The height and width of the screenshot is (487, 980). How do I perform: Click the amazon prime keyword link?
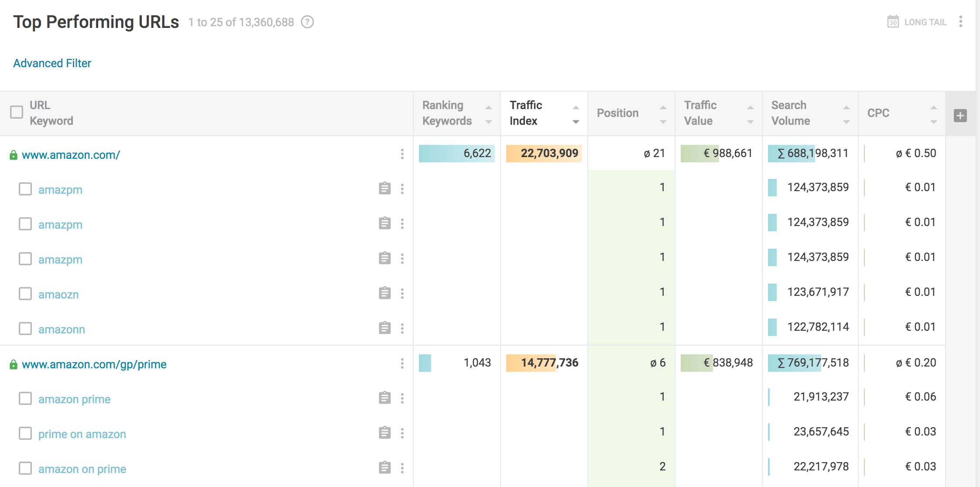click(75, 399)
